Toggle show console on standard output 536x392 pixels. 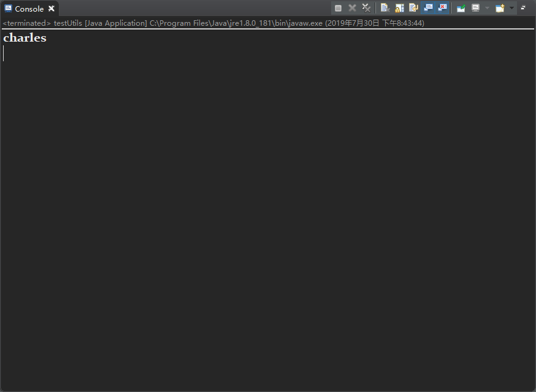click(428, 8)
